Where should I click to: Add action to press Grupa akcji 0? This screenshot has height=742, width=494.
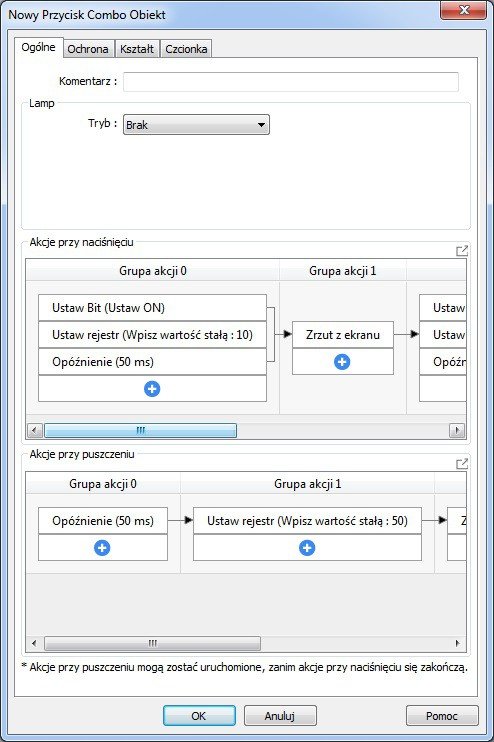pos(152,389)
